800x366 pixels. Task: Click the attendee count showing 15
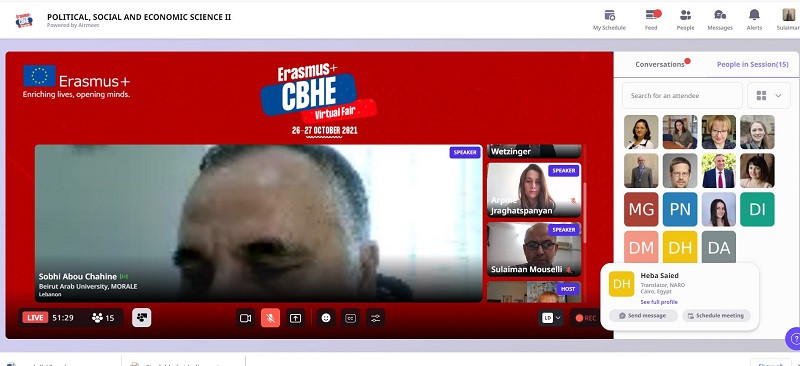pos(103,318)
